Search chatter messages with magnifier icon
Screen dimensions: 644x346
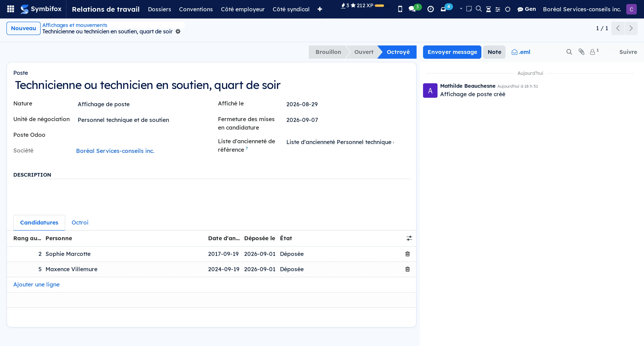[569, 52]
